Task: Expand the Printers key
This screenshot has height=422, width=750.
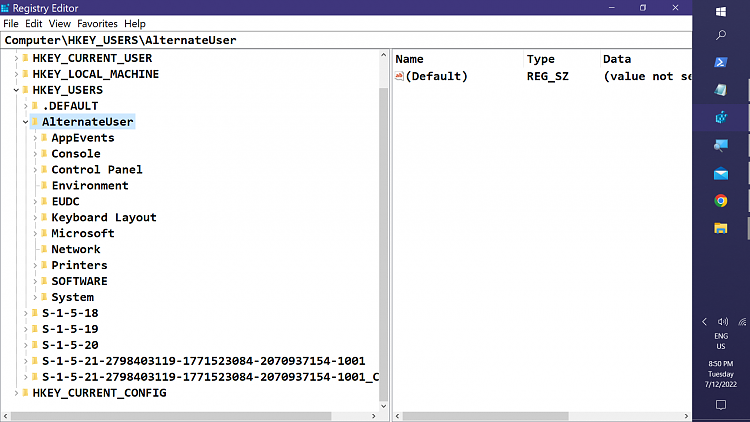Action: (35, 266)
